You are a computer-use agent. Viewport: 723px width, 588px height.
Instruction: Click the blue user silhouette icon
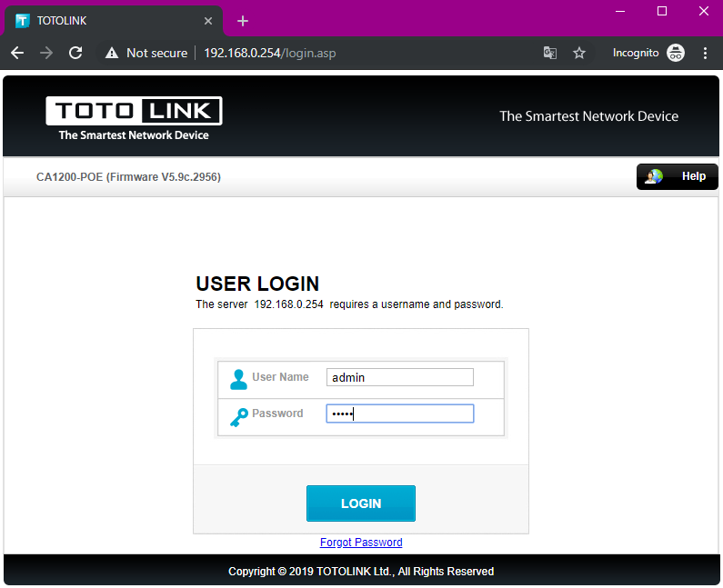(238, 379)
